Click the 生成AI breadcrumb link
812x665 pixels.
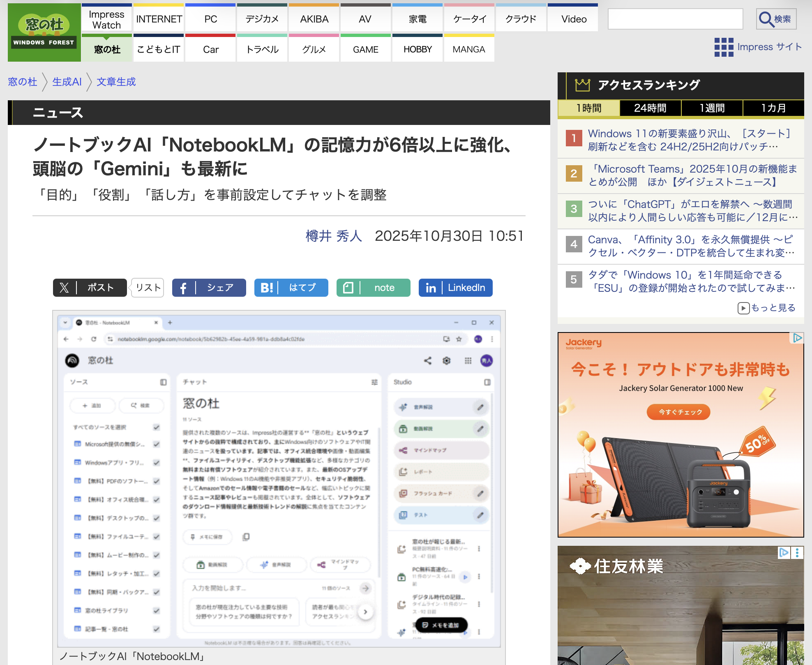click(67, 82)
